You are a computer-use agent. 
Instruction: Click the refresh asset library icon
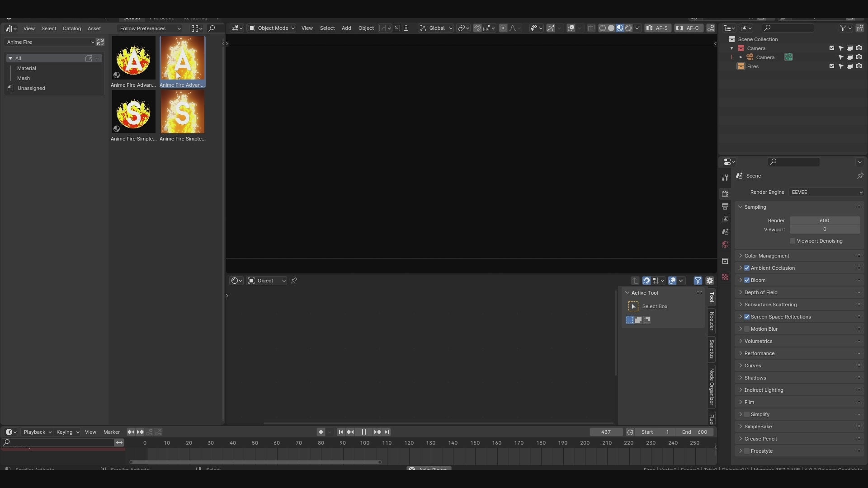(100, 42)
